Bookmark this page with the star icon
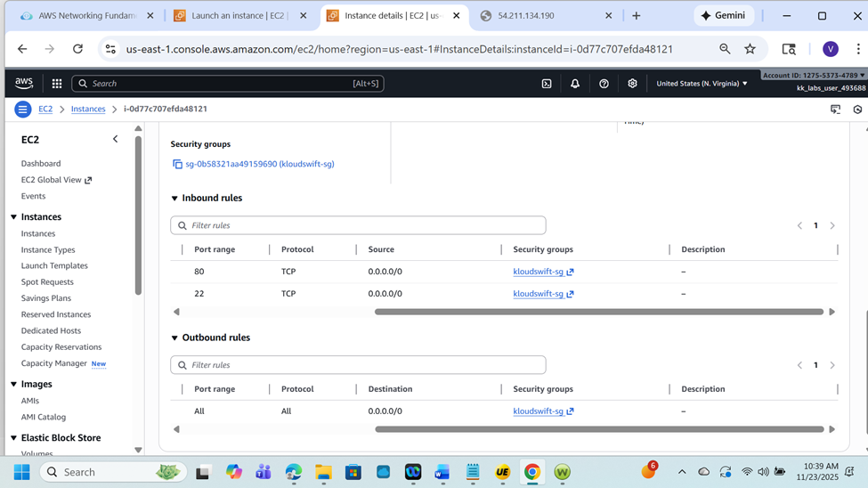Screen dimensions: 868x488 (750, 49)
